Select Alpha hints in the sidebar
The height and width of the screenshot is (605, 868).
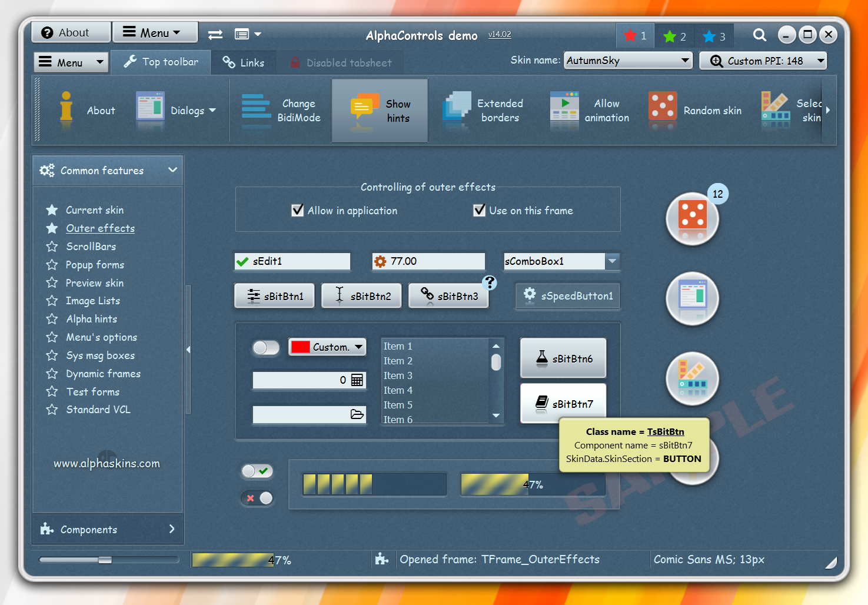(x=91, y=319)
